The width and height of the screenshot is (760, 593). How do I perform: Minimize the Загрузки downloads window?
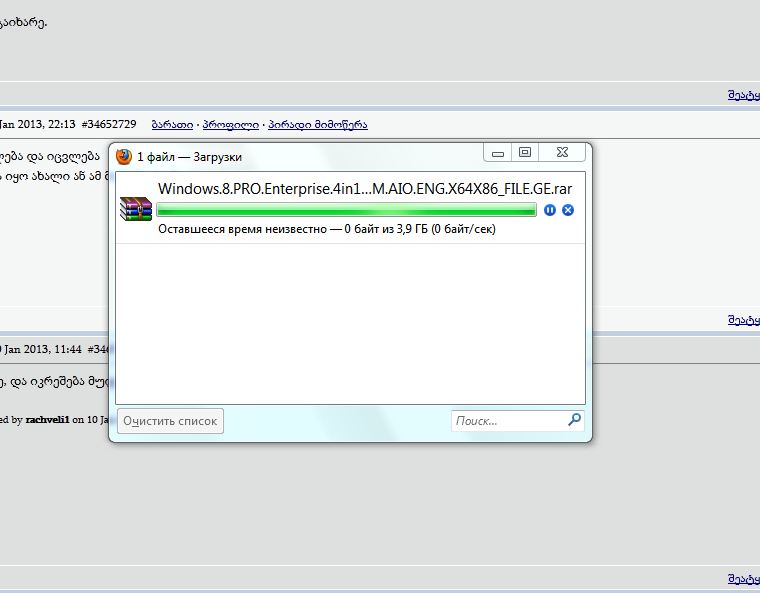pos(498,153)
